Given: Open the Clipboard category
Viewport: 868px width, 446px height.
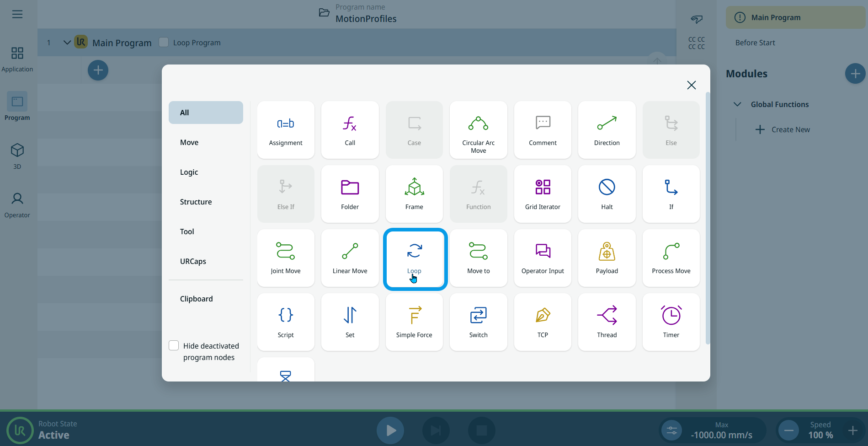Looking at the screenshot, I should 196,299.
